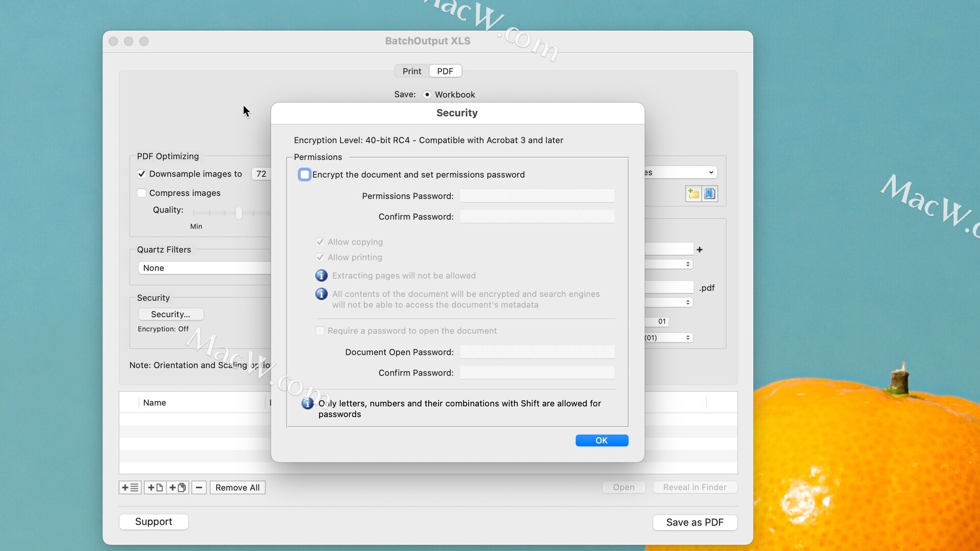Viewport: 980px width, 551px height.
Task: Enable Encrypt the document checkbox
Action: point(305,174)
